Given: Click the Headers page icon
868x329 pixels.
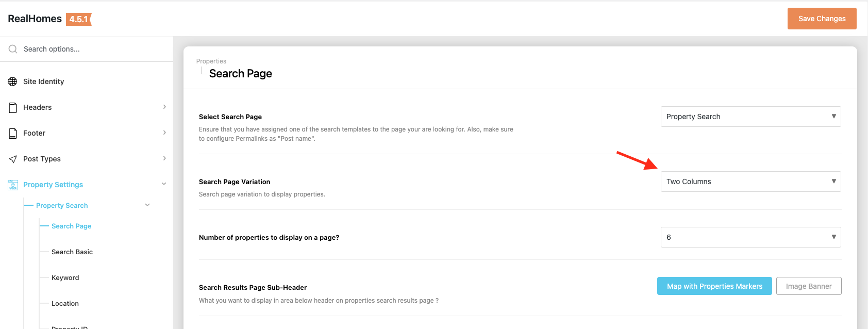Looking at the screenshot, I should (13, 107).
